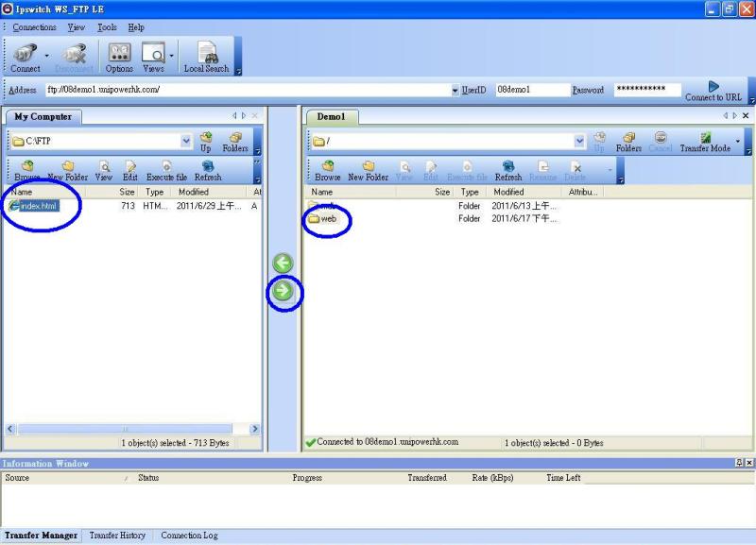Click Edit in local pane toolbar
The width and height of the screenshot is (756, 545).
coord(130,172)
